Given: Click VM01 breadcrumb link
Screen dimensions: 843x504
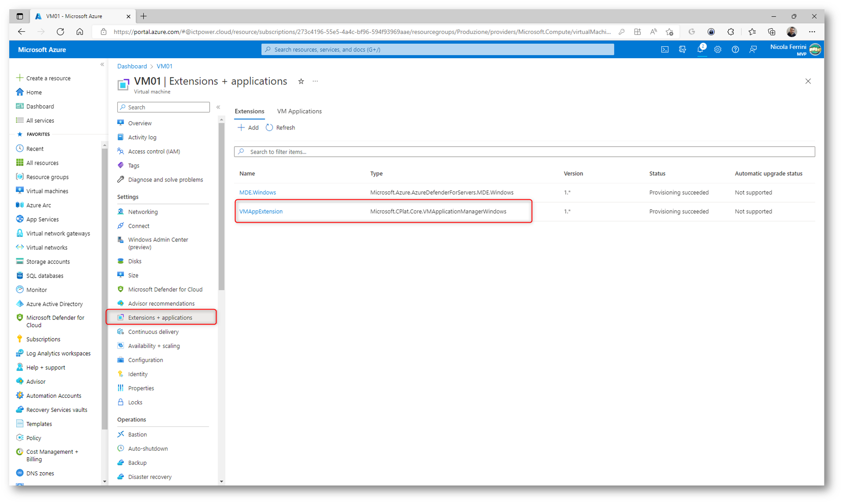Looking at the screenshot, I should [164, 66].
